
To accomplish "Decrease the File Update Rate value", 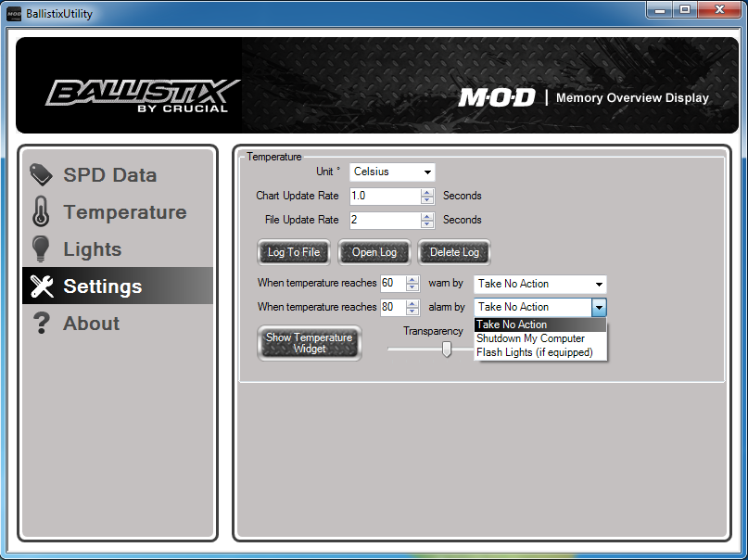I will 427,223.
